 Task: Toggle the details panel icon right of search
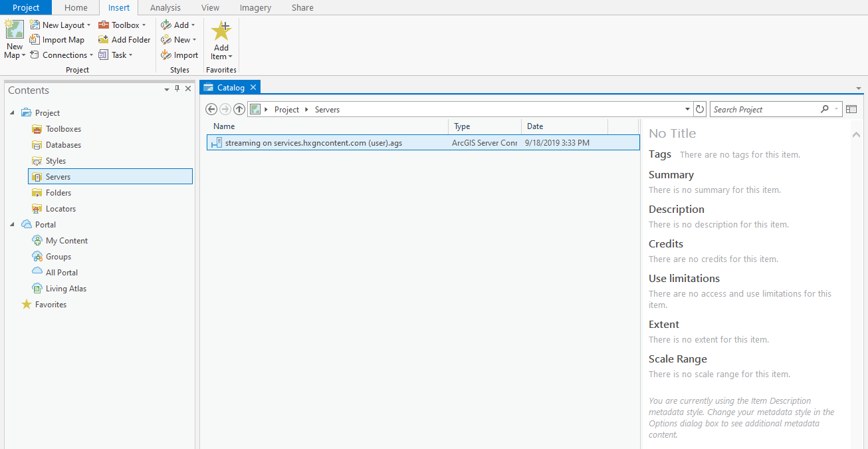pyautogui.click(x=851, y=109)
